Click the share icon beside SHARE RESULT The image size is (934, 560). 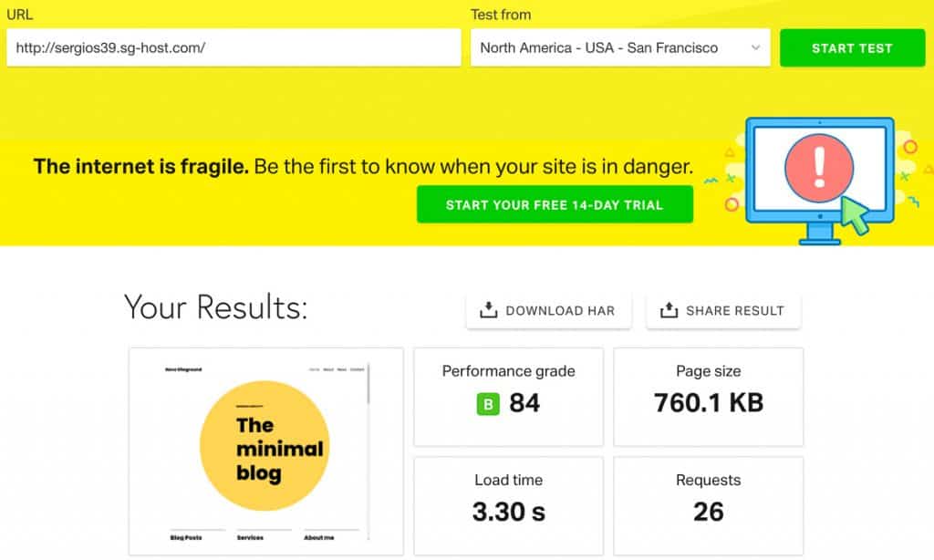(x=669, y=311)
